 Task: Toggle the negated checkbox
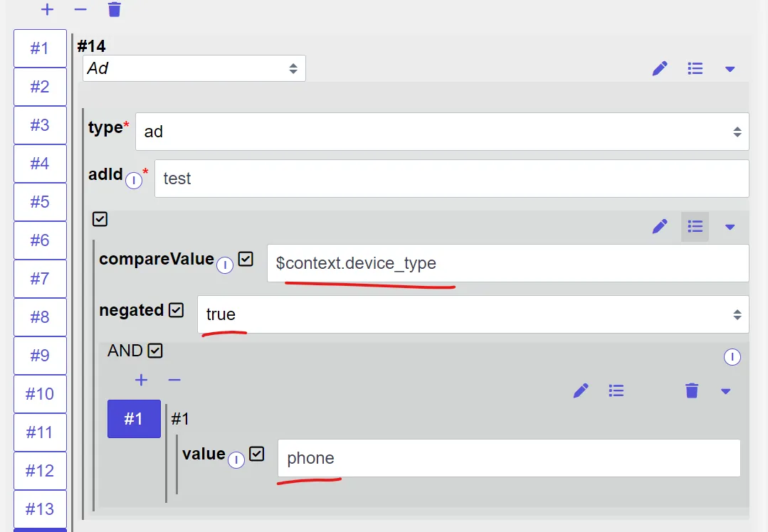176,310
